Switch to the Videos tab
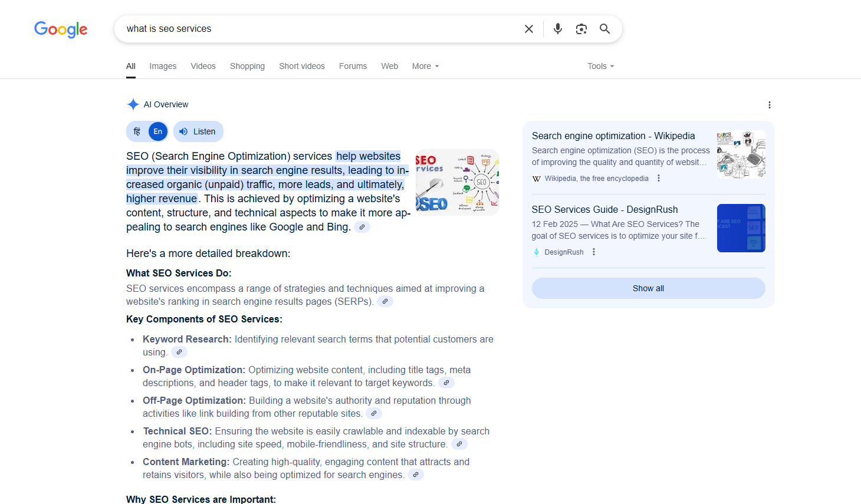 (x=203, y=66)
